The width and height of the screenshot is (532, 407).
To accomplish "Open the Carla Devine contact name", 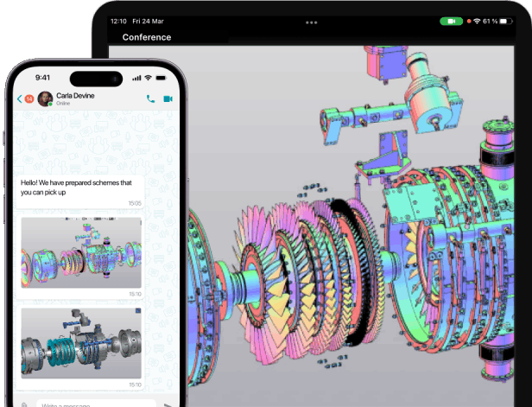I will click(75, 96).
